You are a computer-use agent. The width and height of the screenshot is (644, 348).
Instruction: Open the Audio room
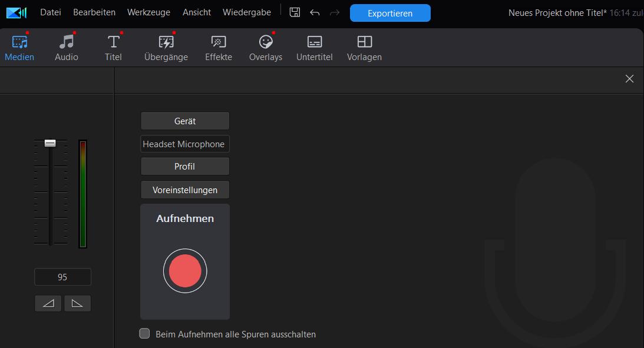pyautogui.click(x=67, y=48)
